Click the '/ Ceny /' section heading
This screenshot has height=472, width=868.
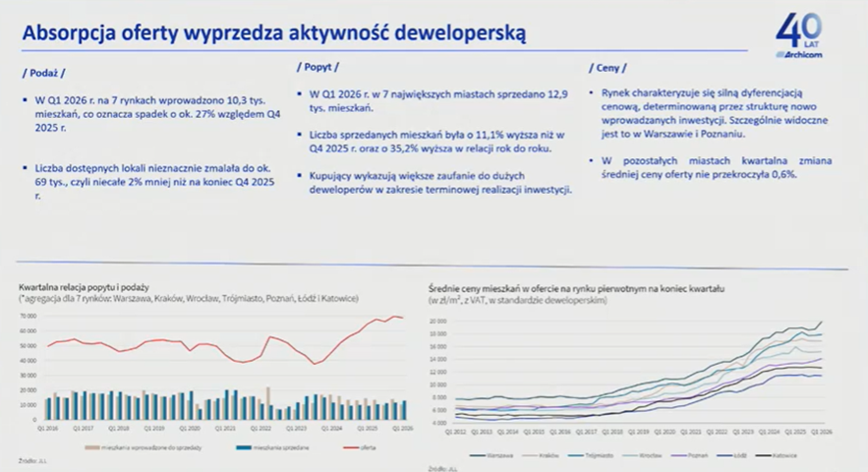[x=608, y=68]
